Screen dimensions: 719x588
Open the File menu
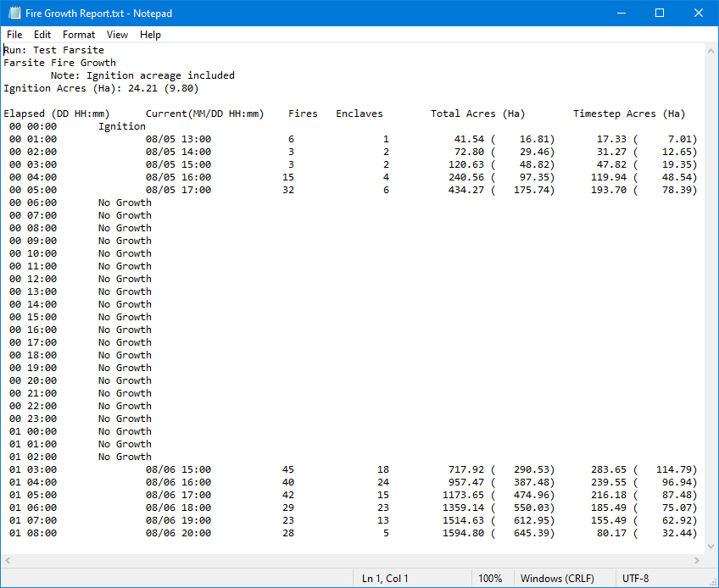point(14,35)
